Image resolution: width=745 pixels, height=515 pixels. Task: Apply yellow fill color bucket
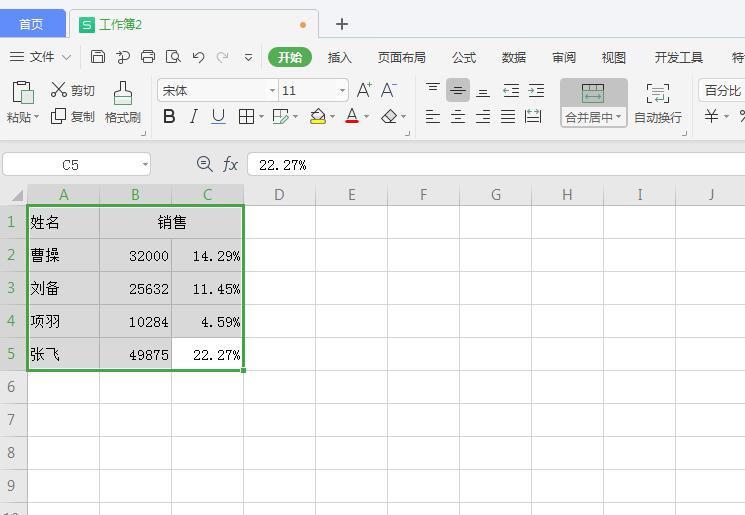[x=317, y=116]
